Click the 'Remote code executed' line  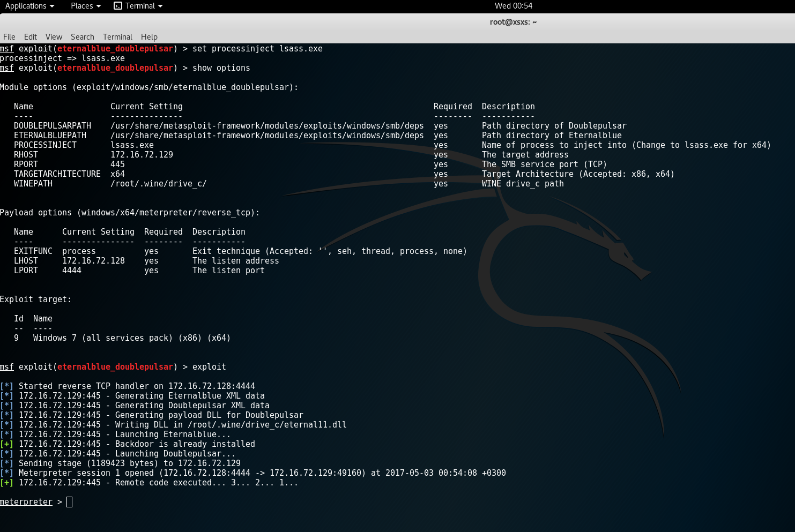click(x=149, y=483)
